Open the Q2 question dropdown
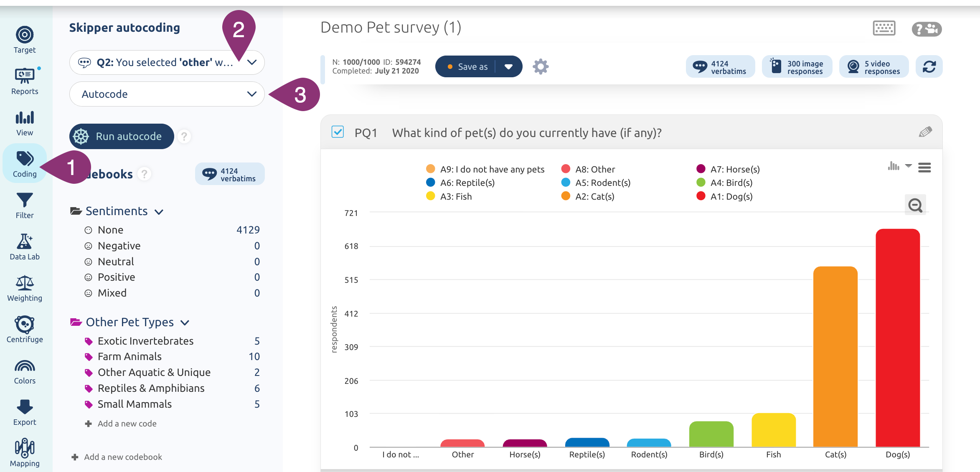 tap(167, 63)
